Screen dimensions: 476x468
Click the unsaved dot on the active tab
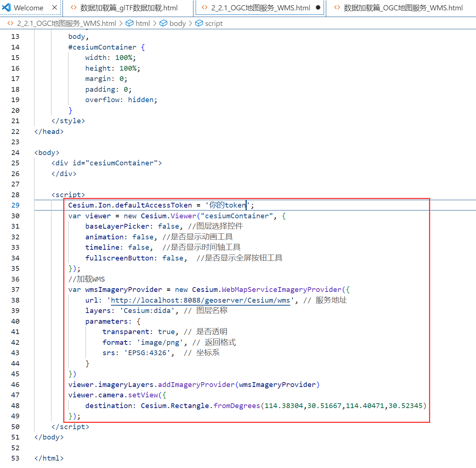pyautogui.click(x=318, y=7)
